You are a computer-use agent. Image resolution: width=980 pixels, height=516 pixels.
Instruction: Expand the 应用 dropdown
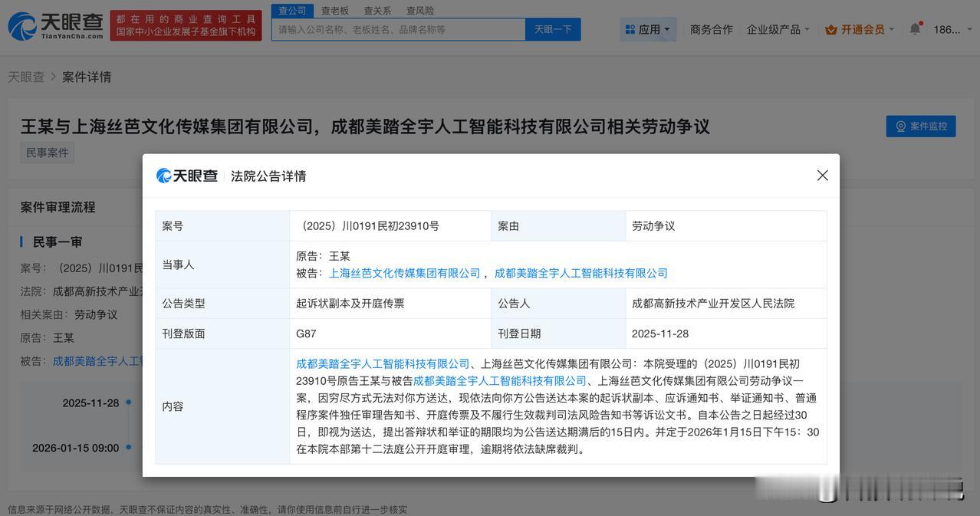point(648,29)
